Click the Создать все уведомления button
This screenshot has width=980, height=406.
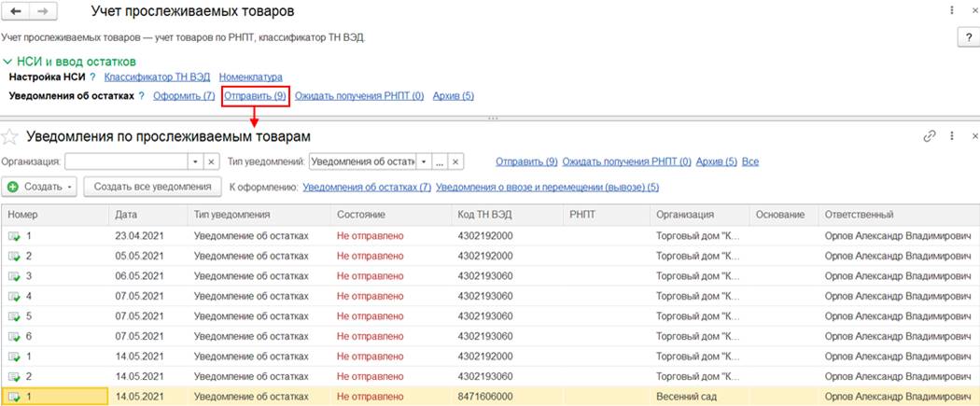pyautogui.click(x=153, y=187)
